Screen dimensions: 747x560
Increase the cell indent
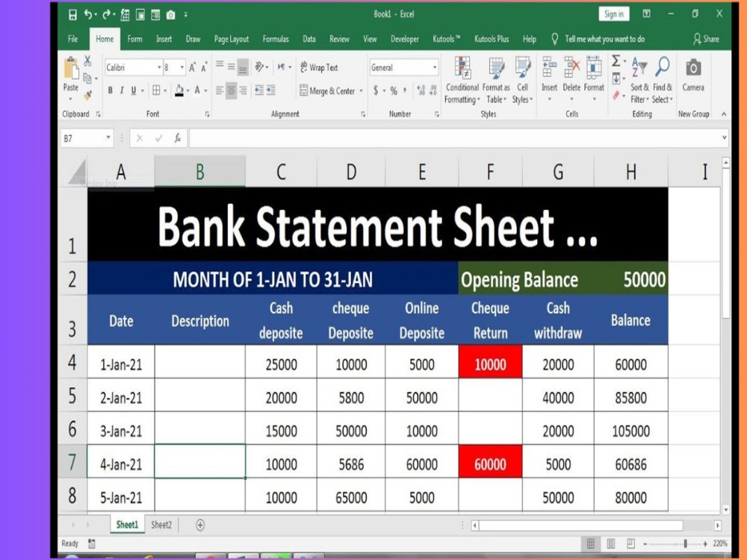[271, 90]
